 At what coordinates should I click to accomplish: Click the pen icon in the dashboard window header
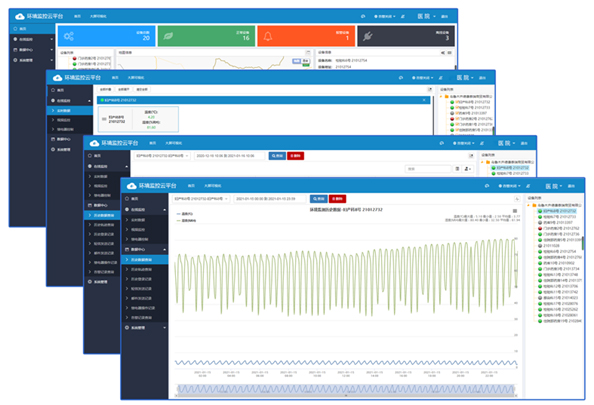[403, 17]
